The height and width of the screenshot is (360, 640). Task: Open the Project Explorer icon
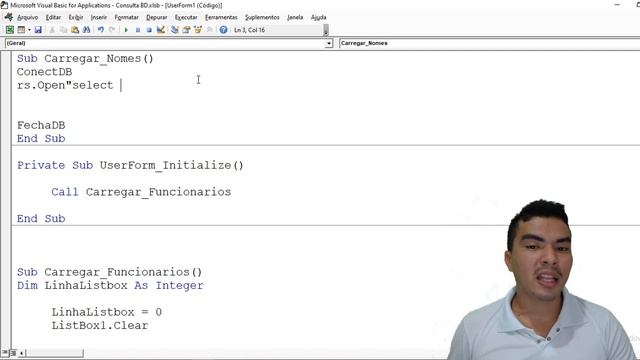[175, 30]
